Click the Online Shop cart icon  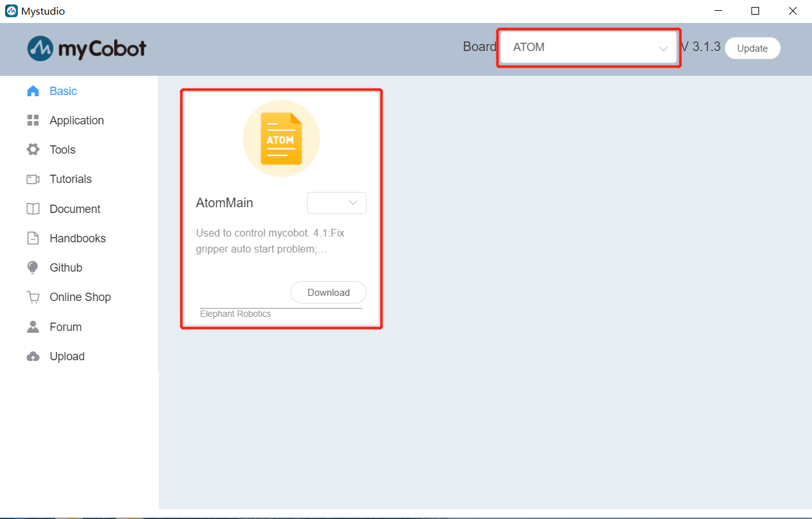(x=33, y=297)
